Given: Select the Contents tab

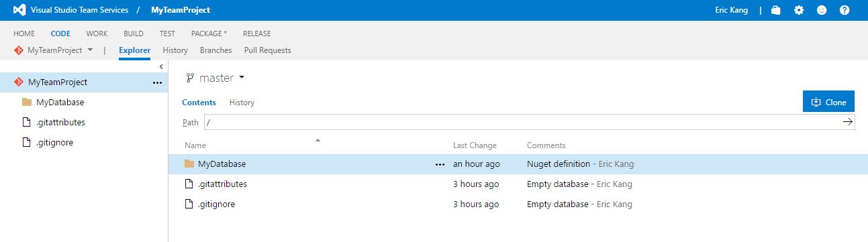Looking at the screenshot, I should click(x=199, y=103).
